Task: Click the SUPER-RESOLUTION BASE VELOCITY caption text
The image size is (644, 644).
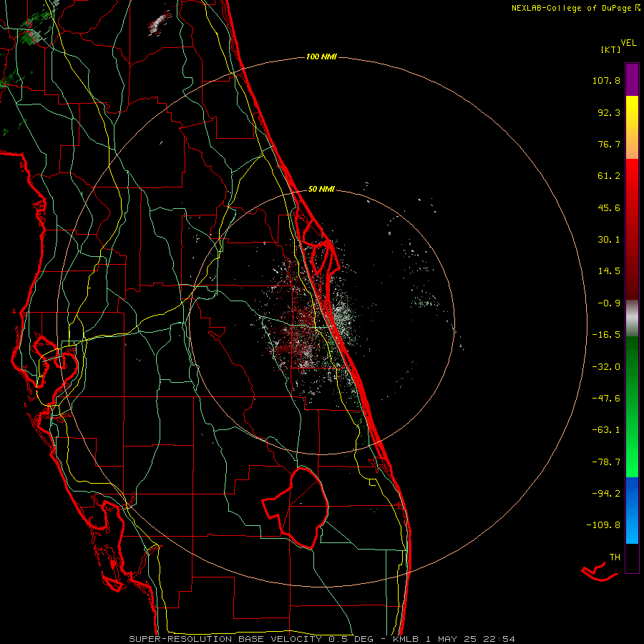Action: click(225, 639)
